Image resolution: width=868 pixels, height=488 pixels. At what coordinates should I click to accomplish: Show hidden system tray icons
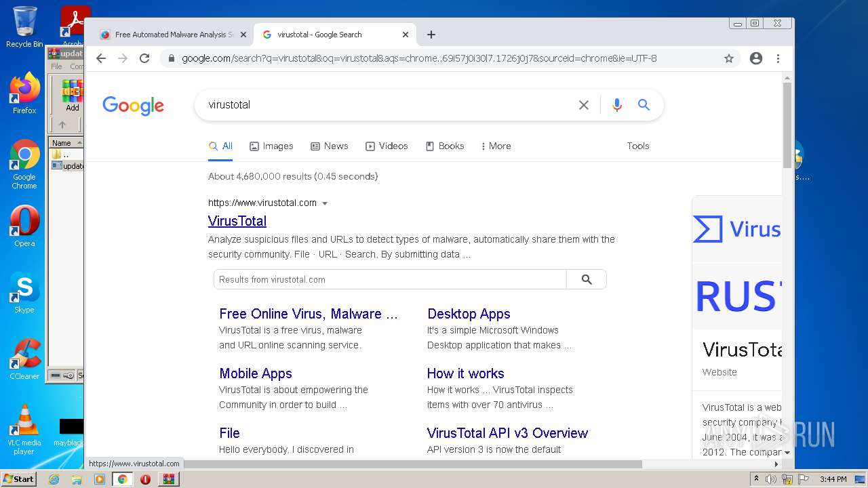757,479
